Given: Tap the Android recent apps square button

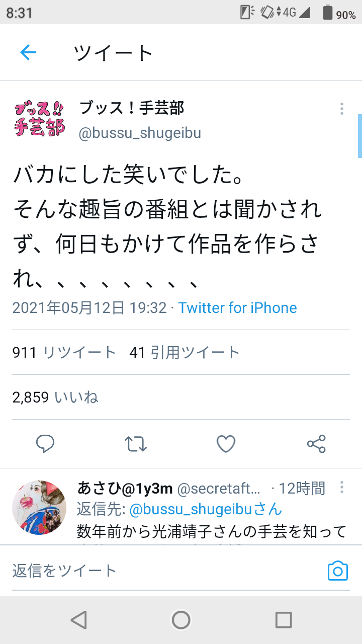Looking at the screenshot, I should [x=284, y=620].
